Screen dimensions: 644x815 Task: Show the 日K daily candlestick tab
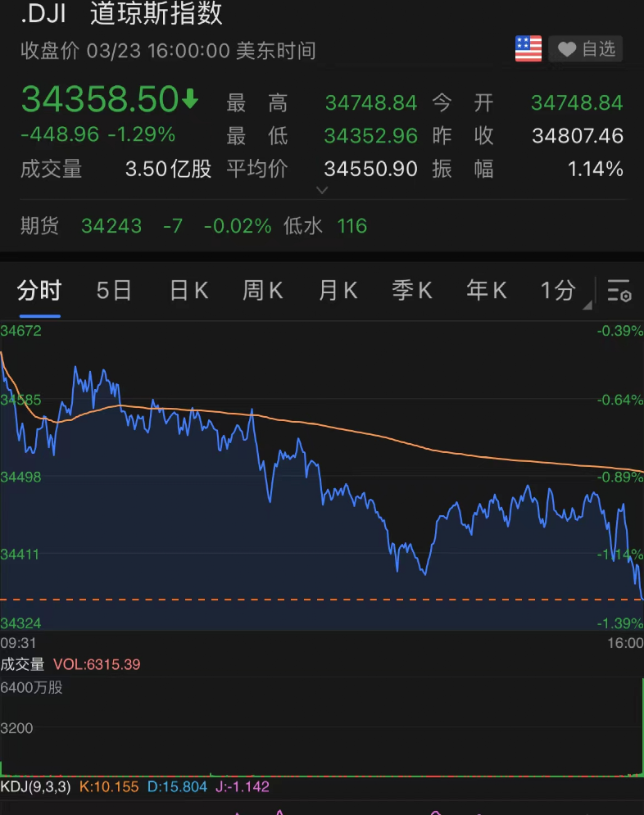[188, 291]
